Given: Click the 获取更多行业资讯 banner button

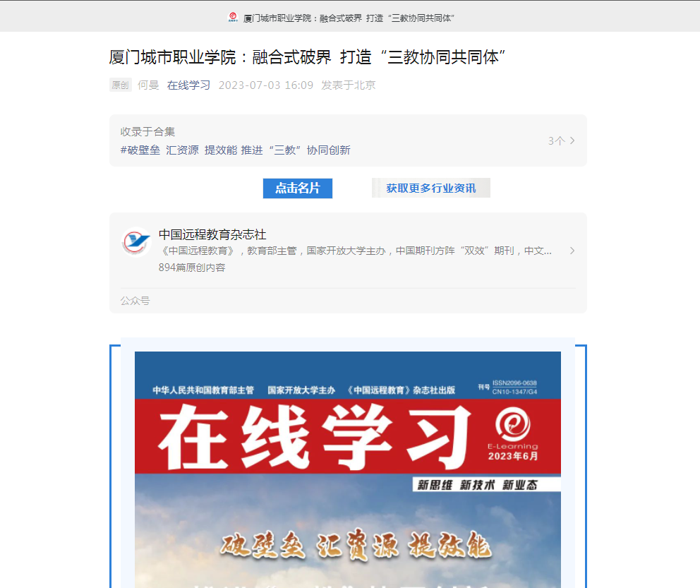Looking at the screenshot, I should coord(431,188).
